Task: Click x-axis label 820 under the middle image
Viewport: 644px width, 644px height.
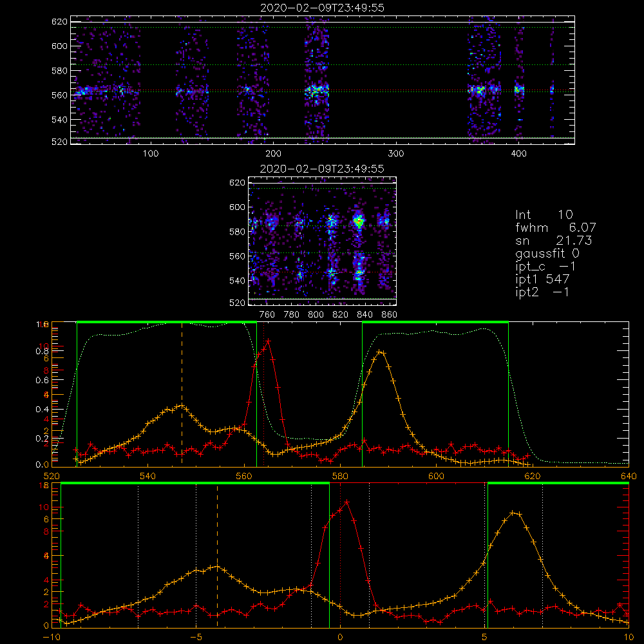Action: 341,315
